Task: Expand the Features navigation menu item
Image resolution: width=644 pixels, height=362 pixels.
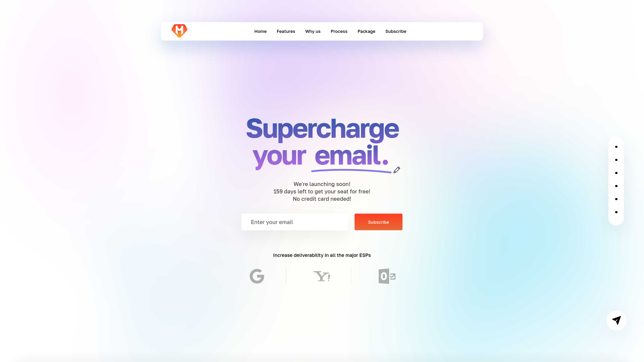Action: [286, 32]
